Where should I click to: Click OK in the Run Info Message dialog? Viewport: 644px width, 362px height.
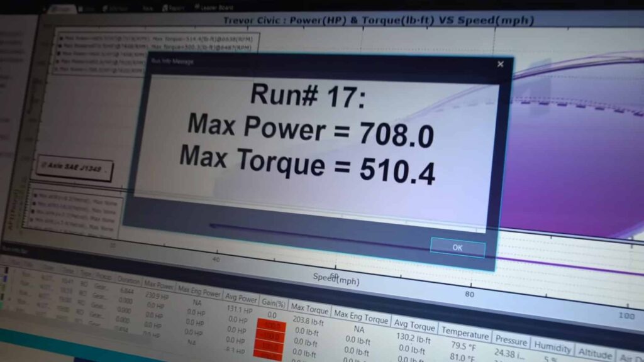click(458, 248)
